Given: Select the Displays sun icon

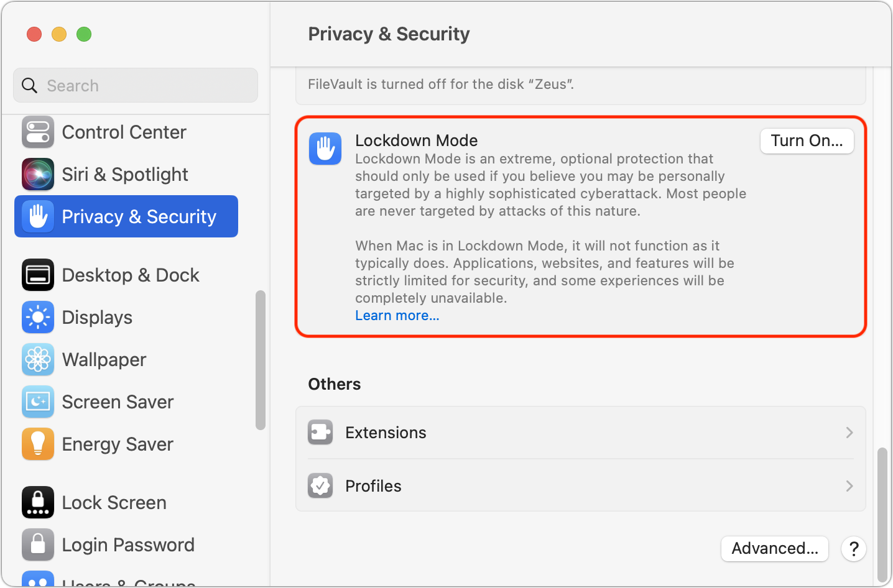Looking at the screenshot, I should click(38, 318).
